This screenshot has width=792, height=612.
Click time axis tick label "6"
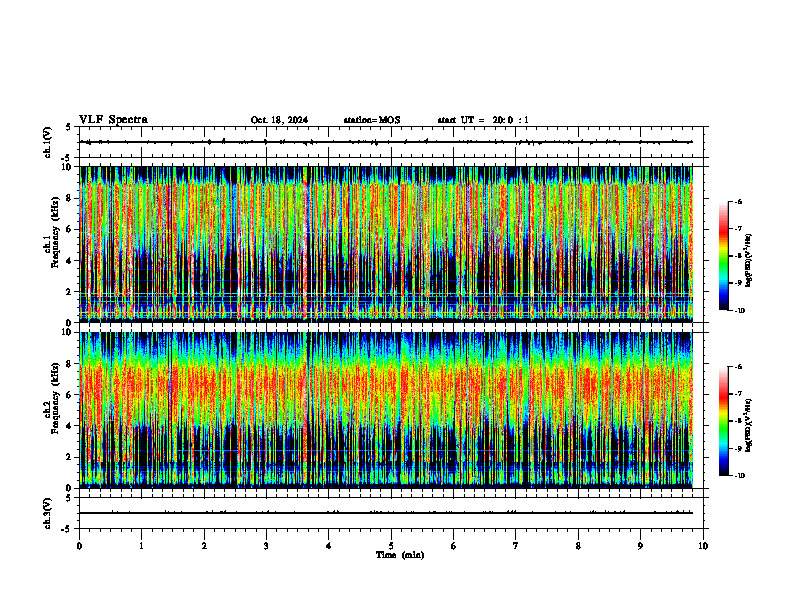pos(453,546)
